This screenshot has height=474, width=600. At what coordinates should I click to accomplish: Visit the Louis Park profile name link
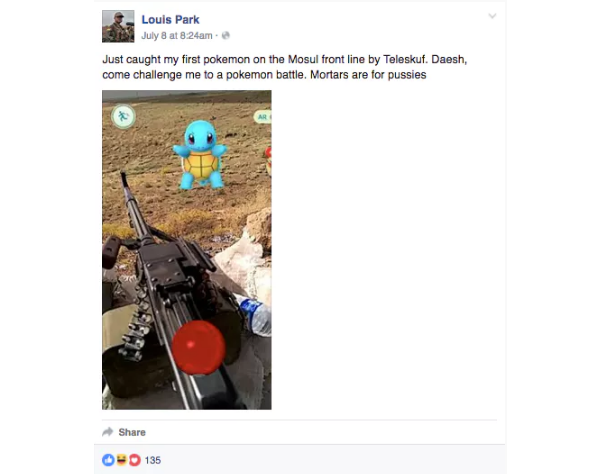click(170, 20)
